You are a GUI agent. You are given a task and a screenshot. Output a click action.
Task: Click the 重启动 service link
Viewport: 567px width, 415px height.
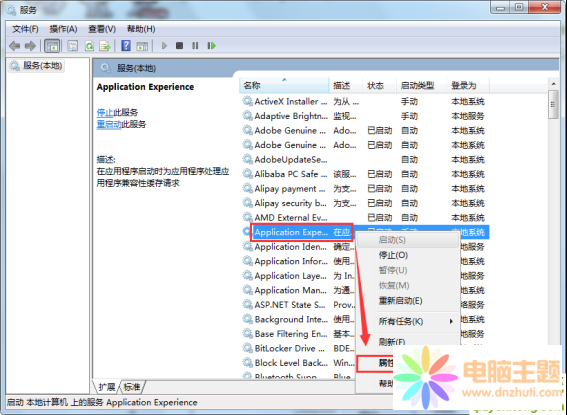tap(109, 124)
